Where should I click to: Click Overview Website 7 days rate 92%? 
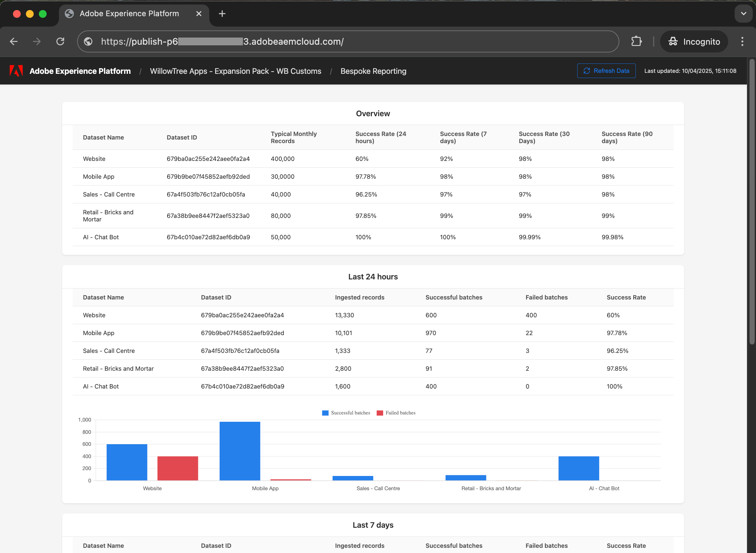(x=446, y=159)
